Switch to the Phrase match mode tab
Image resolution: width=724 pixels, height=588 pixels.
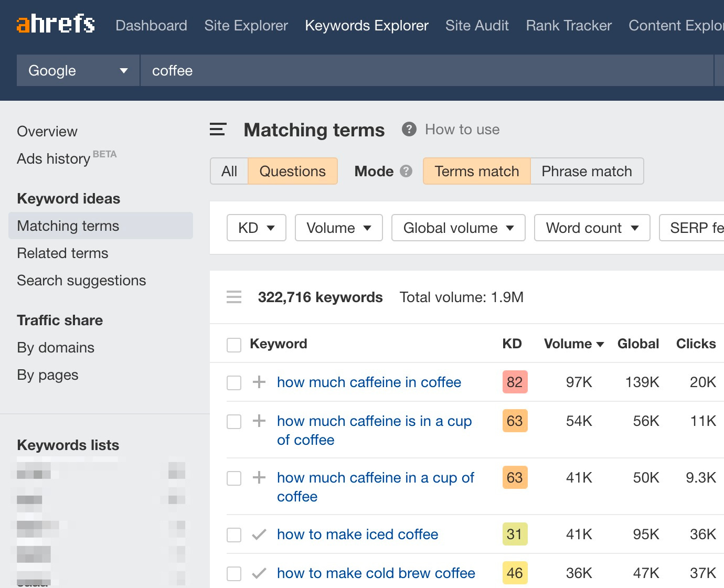(x=587, y=171)
